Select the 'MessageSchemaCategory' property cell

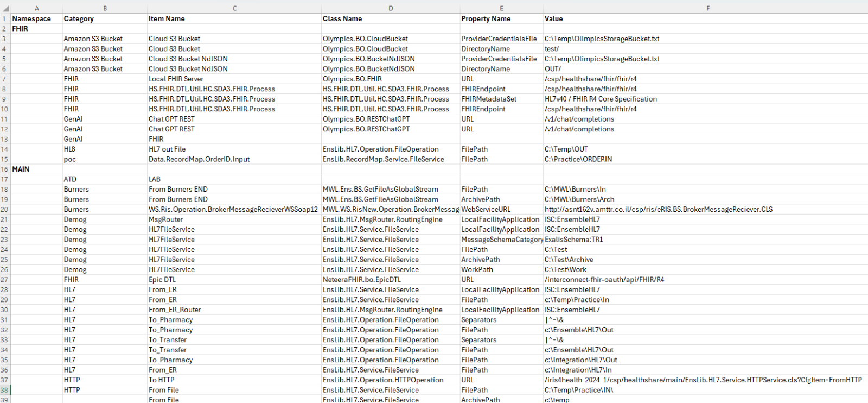501,240
